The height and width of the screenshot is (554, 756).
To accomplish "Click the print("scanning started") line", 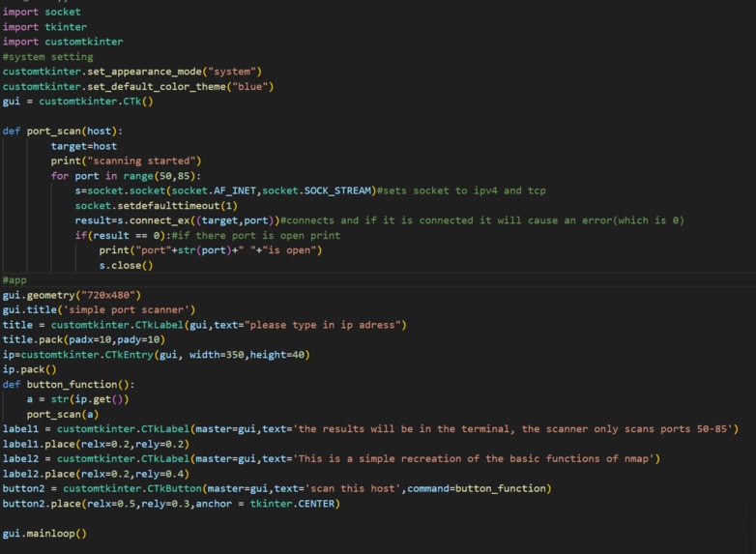I will tap(126, 161).
